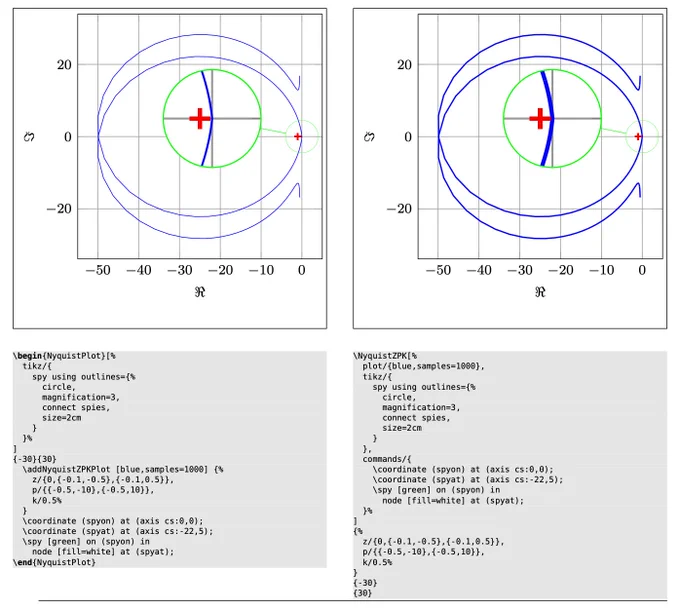Click spy using outlines={% in NyquistPlot environment code
680x610 pixels.
(x=84, y=377)
